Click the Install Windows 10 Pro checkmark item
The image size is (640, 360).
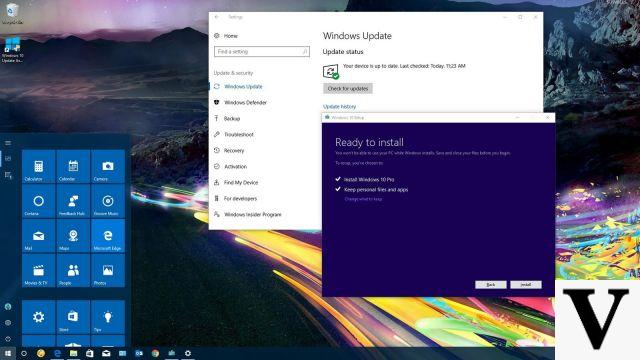[365, 179]
